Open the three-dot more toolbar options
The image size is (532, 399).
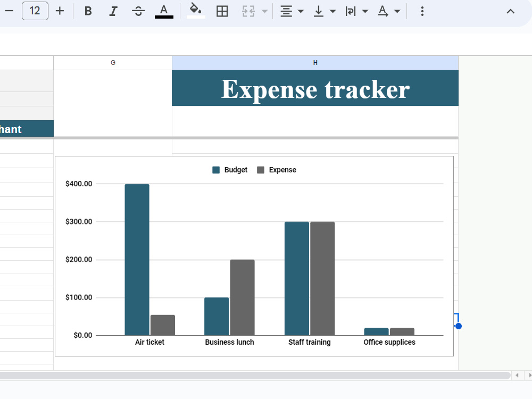pos(422,11)
